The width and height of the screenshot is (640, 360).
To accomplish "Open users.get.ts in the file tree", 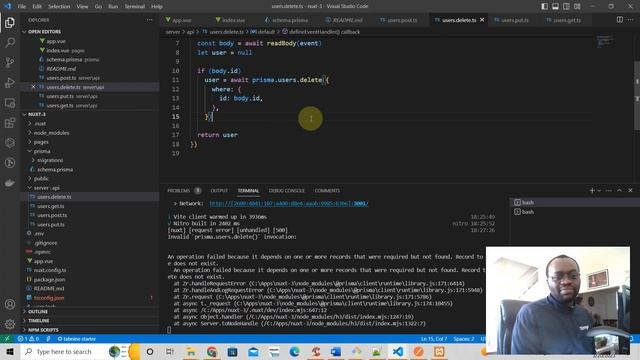I will [50, 206].
